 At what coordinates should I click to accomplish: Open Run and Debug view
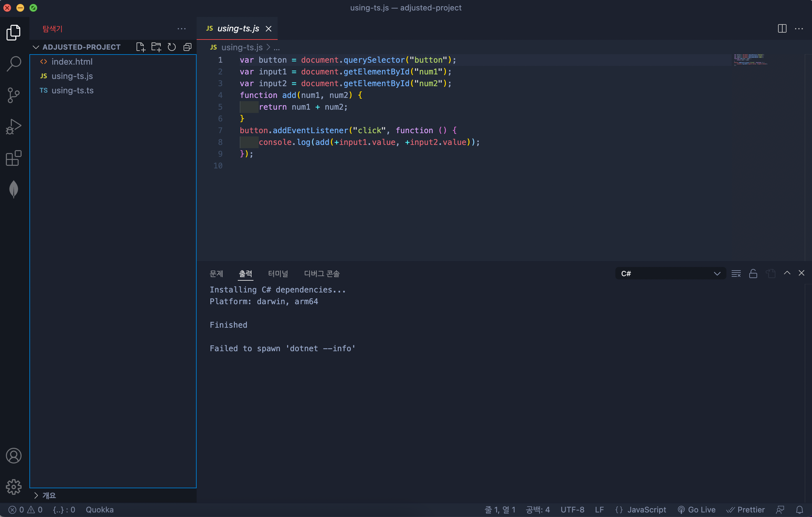[x=13, y=127]
